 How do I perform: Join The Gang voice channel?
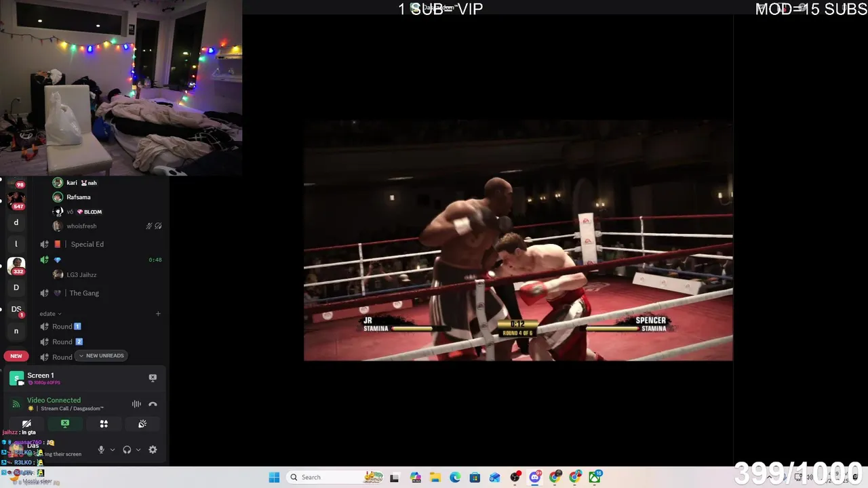[100, 293]
